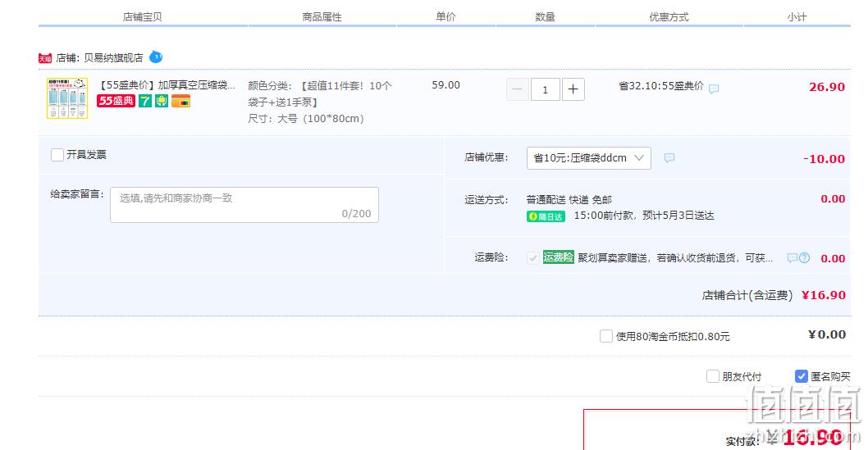Screen dimensions: 868x450
Task: Click the red 55盛典 badge
Action: click(x=116, y=101)
